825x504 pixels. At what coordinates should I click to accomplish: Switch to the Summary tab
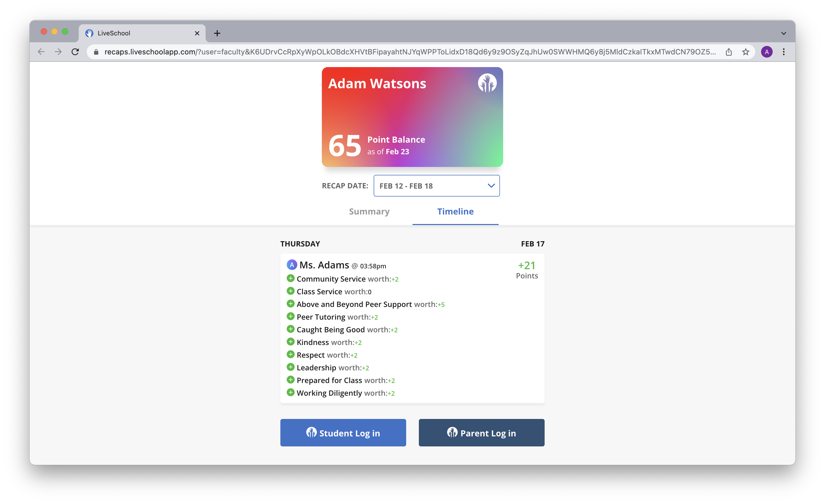click(x=369, y=212)
